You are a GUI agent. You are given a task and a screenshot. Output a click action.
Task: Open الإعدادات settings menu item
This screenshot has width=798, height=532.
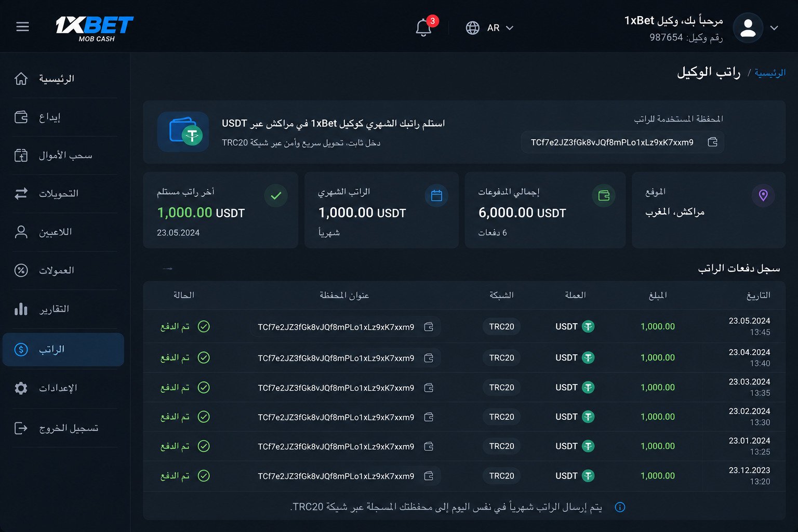[x=63, y=388]
